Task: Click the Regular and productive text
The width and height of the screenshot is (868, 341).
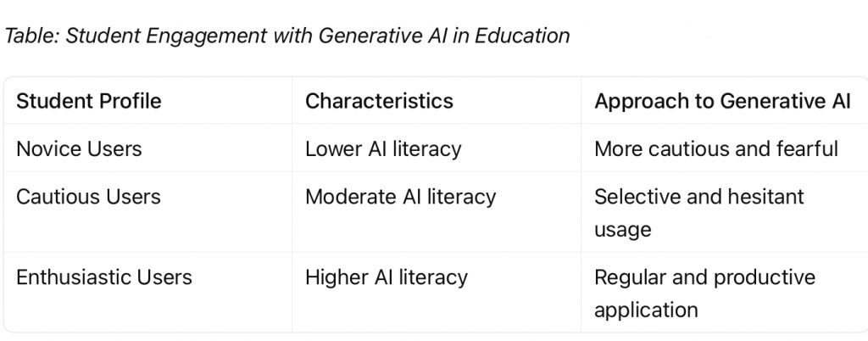Action: point(704,277)
